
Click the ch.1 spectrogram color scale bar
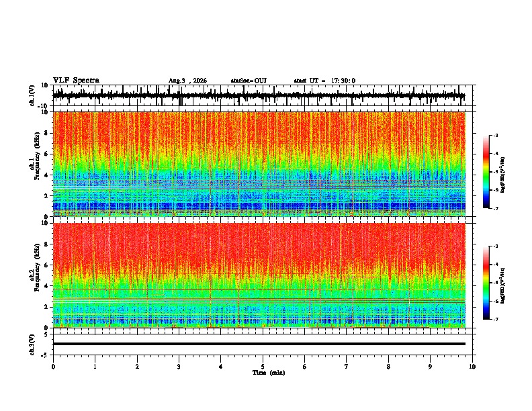tap(486, 172)
